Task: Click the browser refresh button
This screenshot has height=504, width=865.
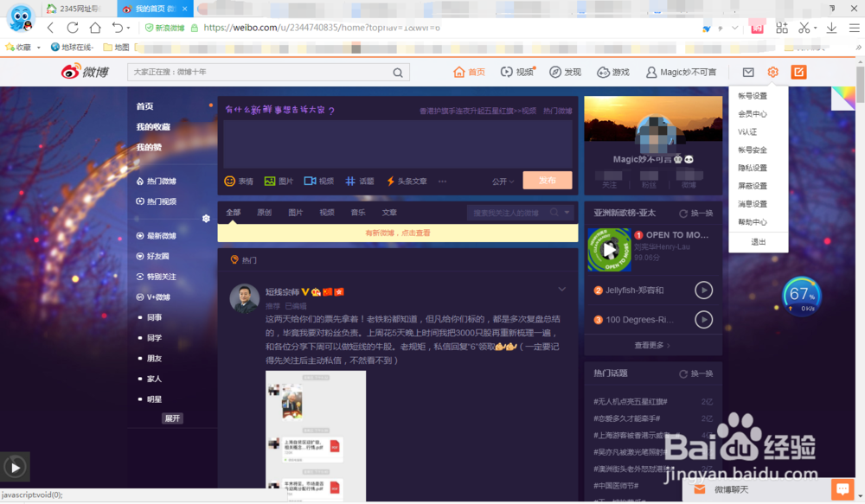Action: point(73,28)
